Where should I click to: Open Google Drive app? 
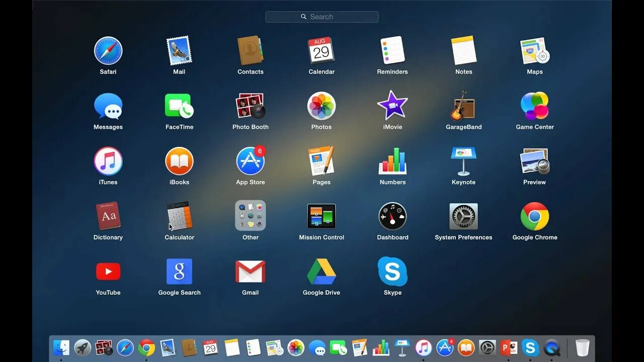(321, 271)
